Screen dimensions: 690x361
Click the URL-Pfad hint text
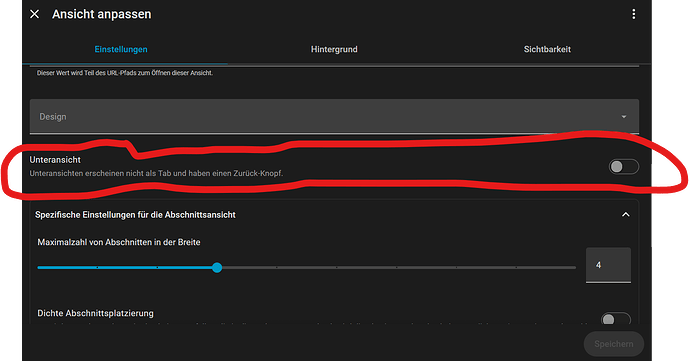125,73
